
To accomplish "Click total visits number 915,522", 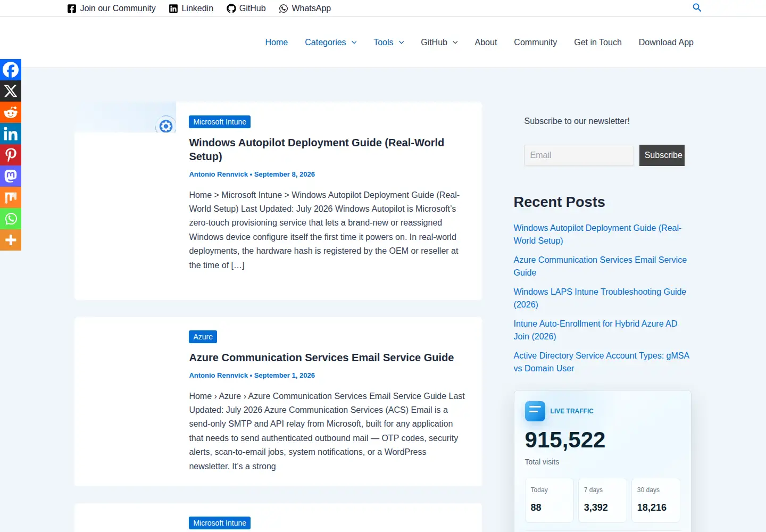I will click(565, 440).
